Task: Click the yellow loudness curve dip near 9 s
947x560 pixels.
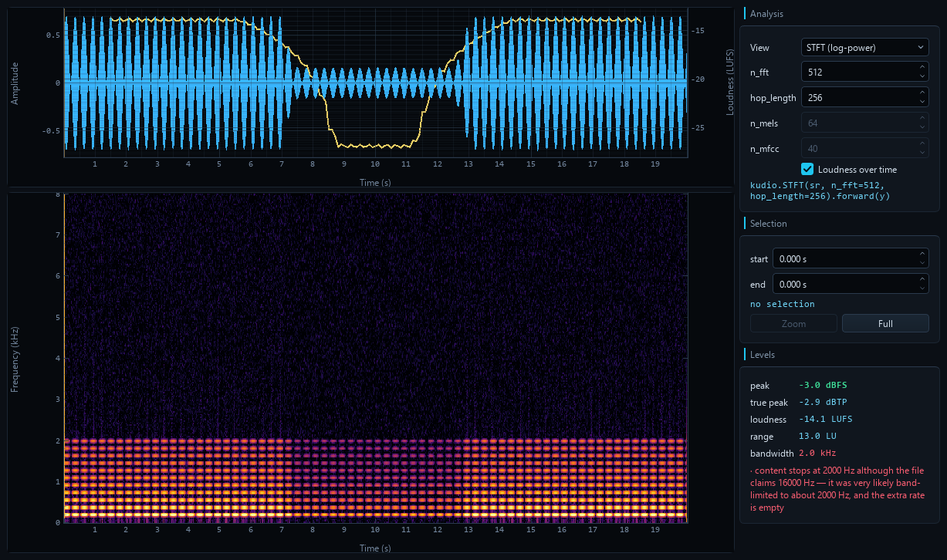Action: (x=344, y=145)
